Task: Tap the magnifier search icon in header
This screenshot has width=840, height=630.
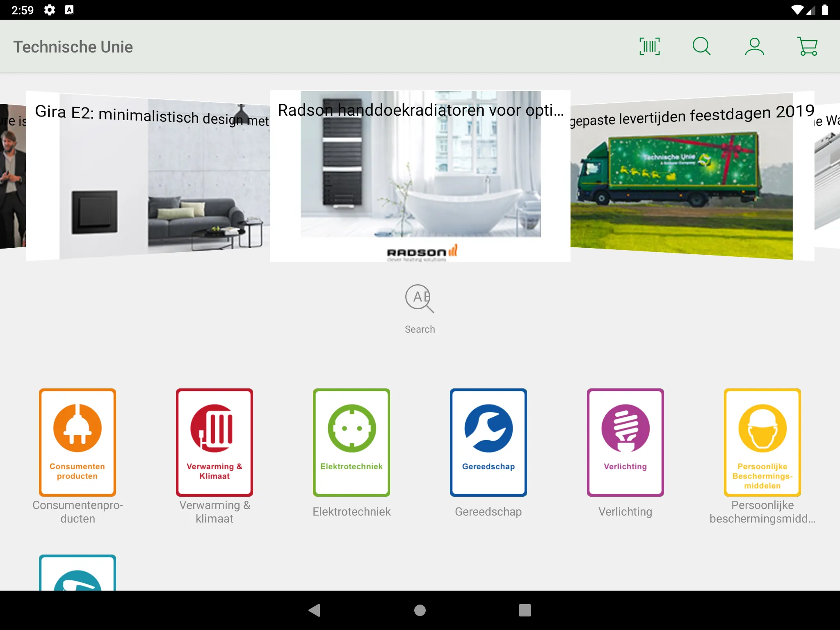Action: pyautogui.click(x=702, y=46)
